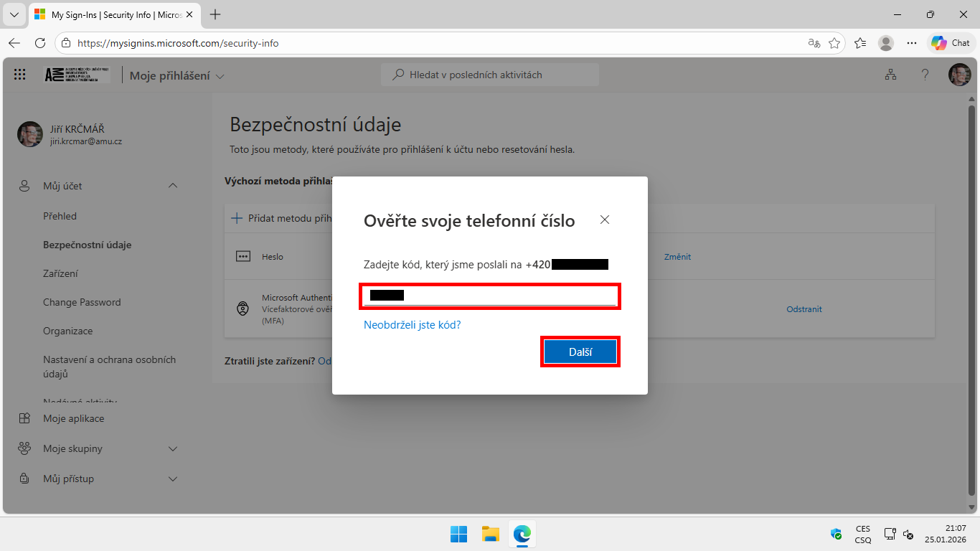
Task: Click the AMU logo in the header
Action: pyautogui.click(x=76, y=74)
